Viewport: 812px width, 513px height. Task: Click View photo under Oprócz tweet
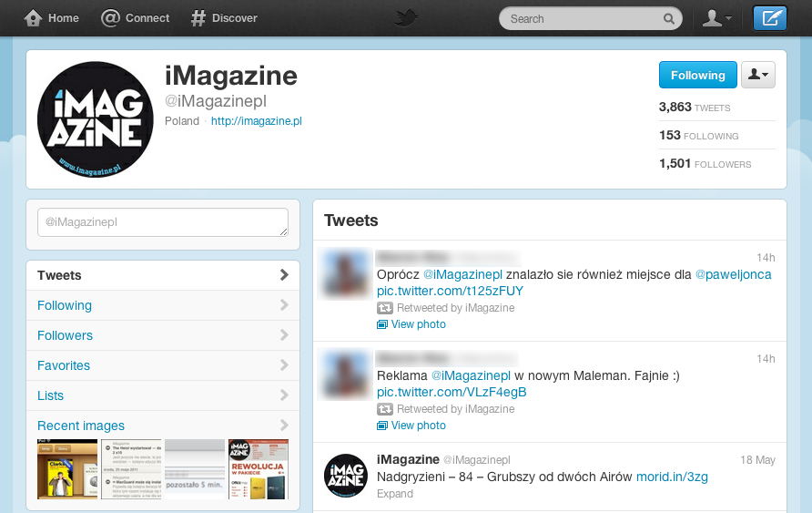point(419,324)
